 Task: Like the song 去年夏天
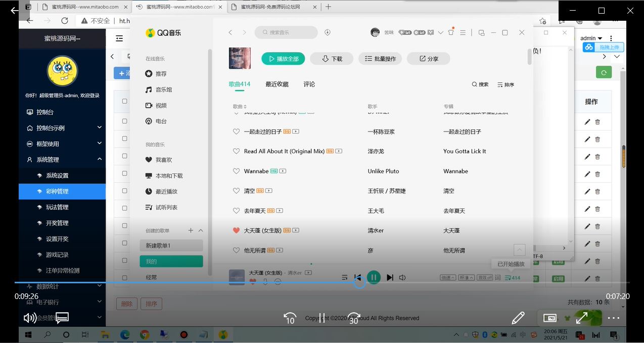(236, 210)
